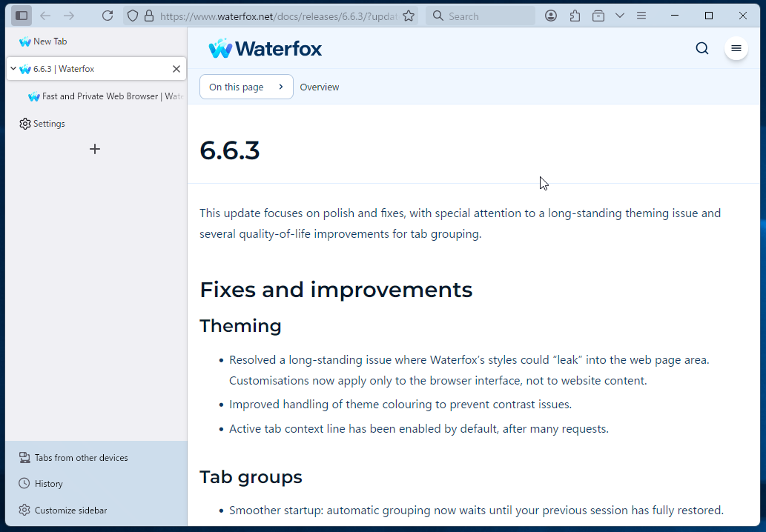Click the Overview breadcrumb link
Image resolution: width=766 pixels, height=532 pixels.
tap(320, 87)
